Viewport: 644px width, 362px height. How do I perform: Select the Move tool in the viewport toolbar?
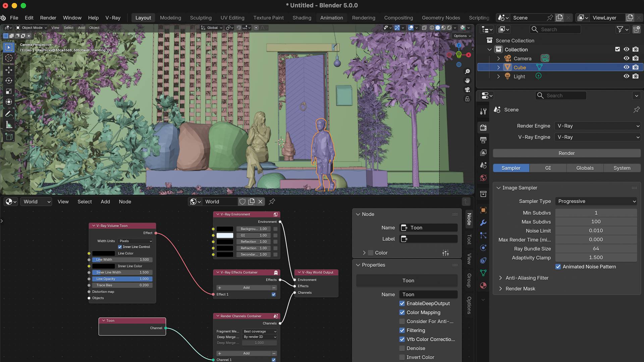click(x=8, y=69)
